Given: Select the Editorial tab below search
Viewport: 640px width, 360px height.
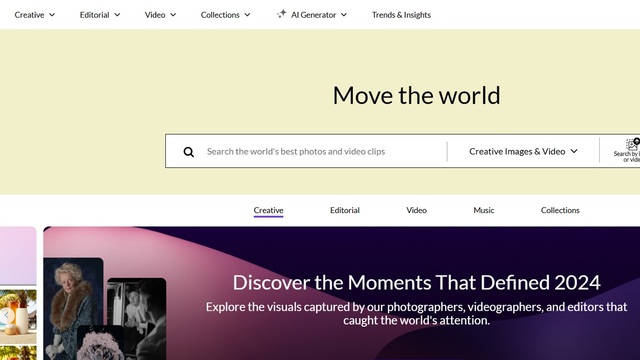Looking at the screenshot, I should click(344, 210).
